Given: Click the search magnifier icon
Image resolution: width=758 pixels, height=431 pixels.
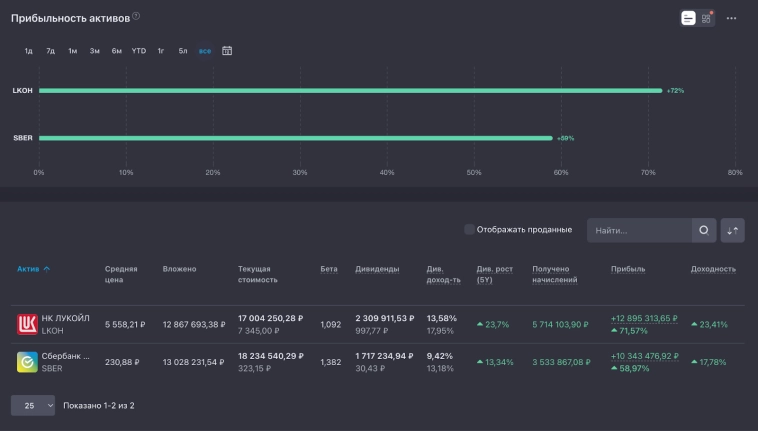Looking at the screenshot, I should [x=704, y=230].
